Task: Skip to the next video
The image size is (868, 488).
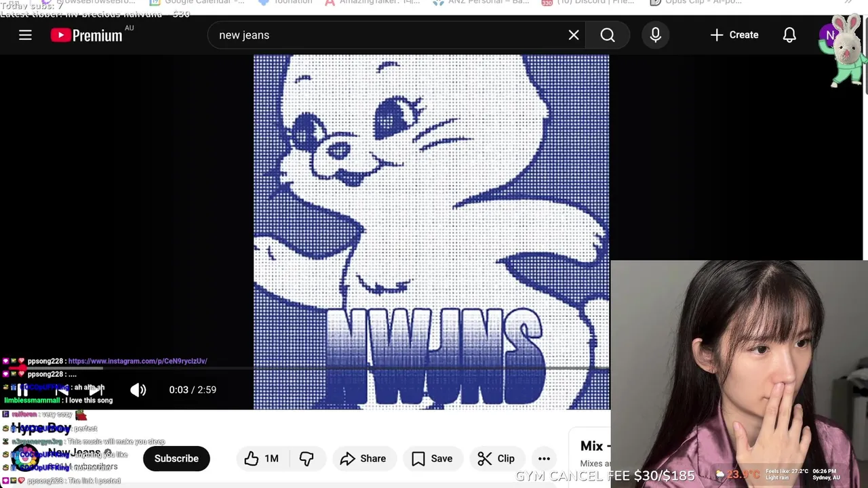Action: pos(96,390)
